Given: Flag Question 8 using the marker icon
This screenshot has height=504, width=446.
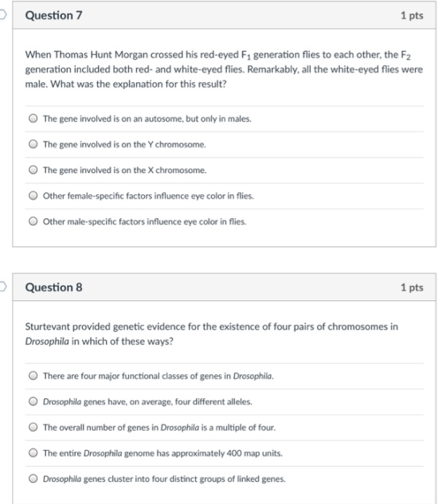Looking at the screenshot, I should point(2,287).
